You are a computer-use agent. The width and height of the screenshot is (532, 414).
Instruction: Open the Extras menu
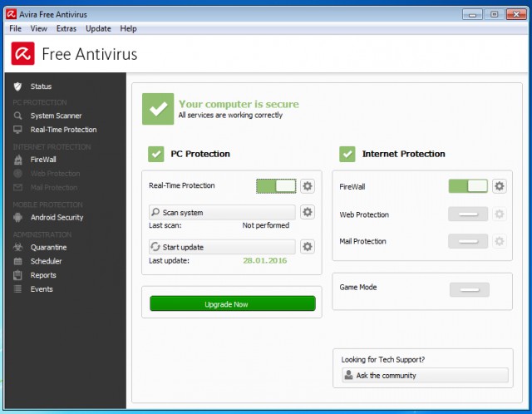pyautogui.click(x=66, y=28)
